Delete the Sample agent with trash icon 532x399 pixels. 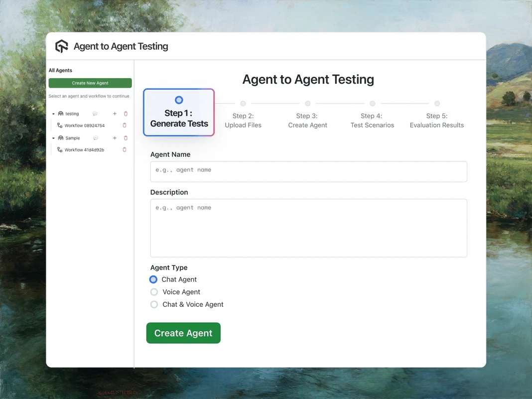coord(126,138)
